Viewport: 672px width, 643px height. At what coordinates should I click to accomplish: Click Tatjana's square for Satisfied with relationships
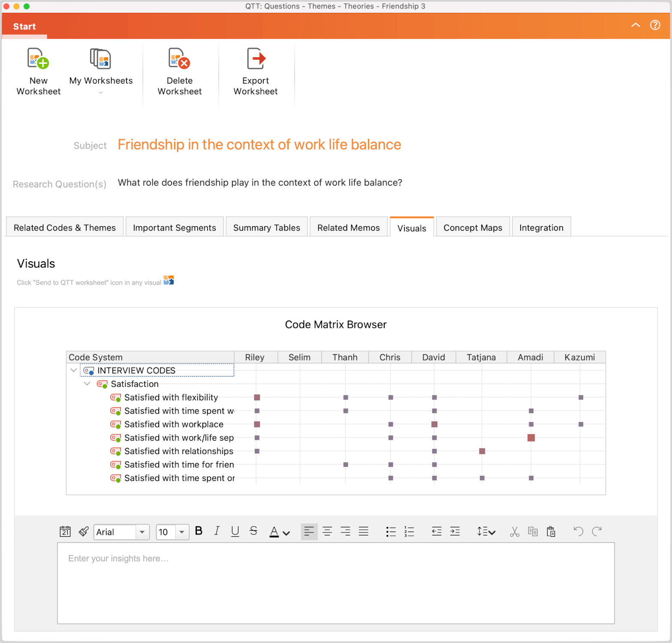click(482, 451)
